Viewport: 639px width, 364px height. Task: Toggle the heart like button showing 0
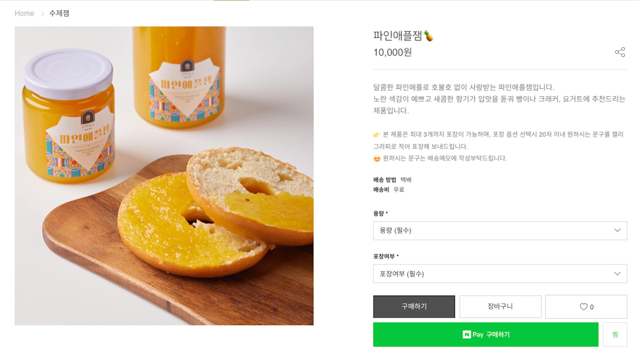[586, 307]
